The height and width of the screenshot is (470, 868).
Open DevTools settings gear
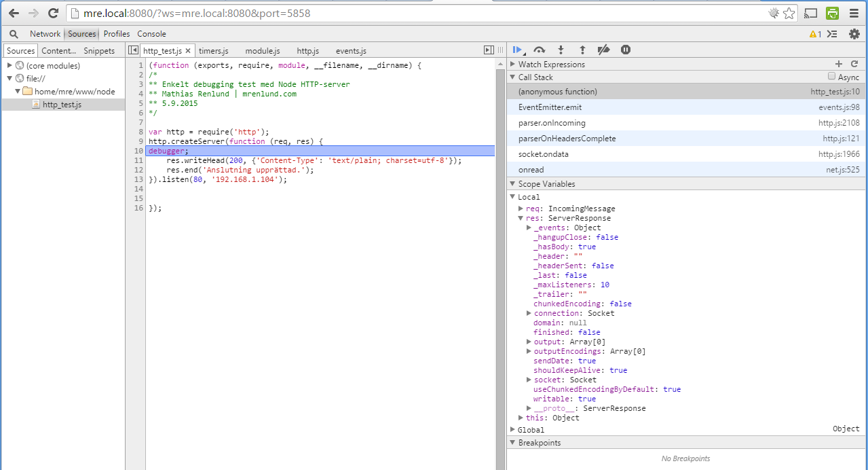(x=854, y=34)
